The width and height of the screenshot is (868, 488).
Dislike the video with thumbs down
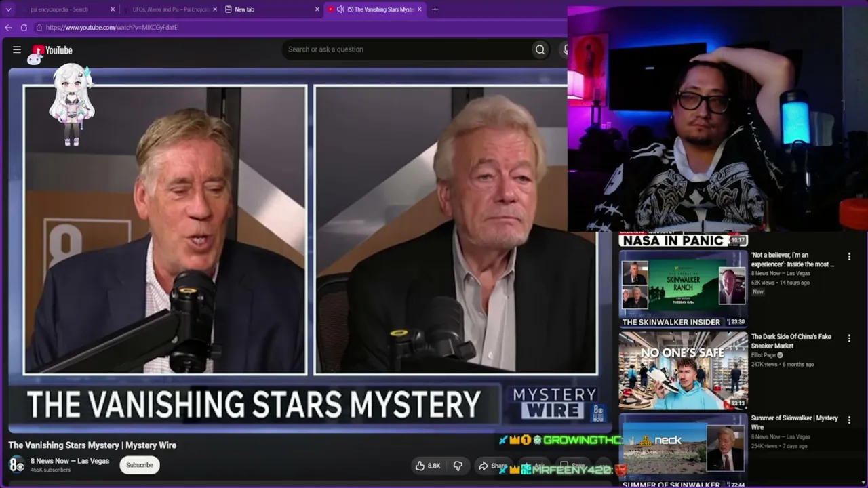[x=458, y=466]
